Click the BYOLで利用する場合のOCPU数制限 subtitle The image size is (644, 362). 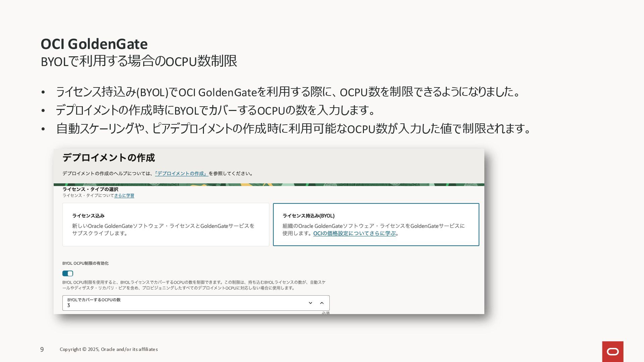(x=139, y=61)
